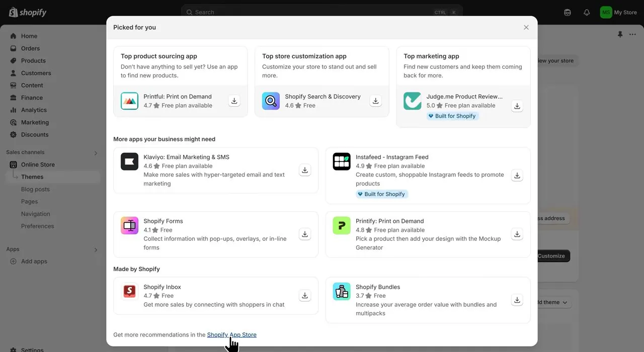Open the My Store account menu
644x352 pixels.
point(618,13)
